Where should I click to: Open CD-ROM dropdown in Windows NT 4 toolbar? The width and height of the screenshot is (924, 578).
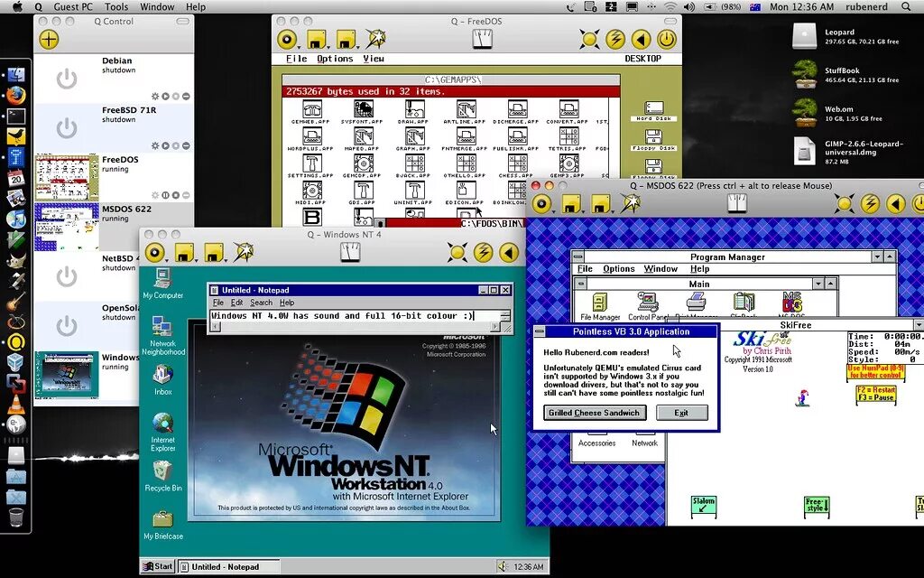point(155,253)
